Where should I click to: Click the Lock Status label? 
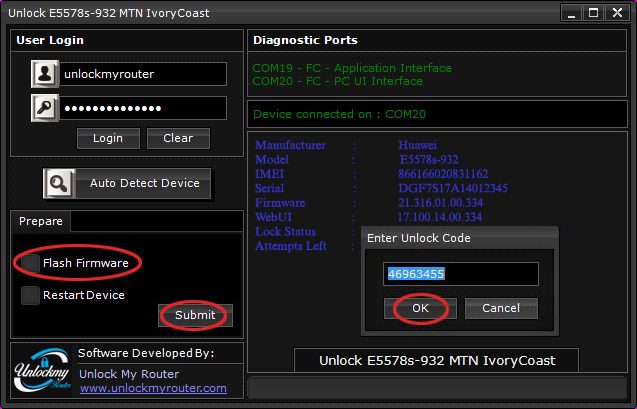coord(286,232)
